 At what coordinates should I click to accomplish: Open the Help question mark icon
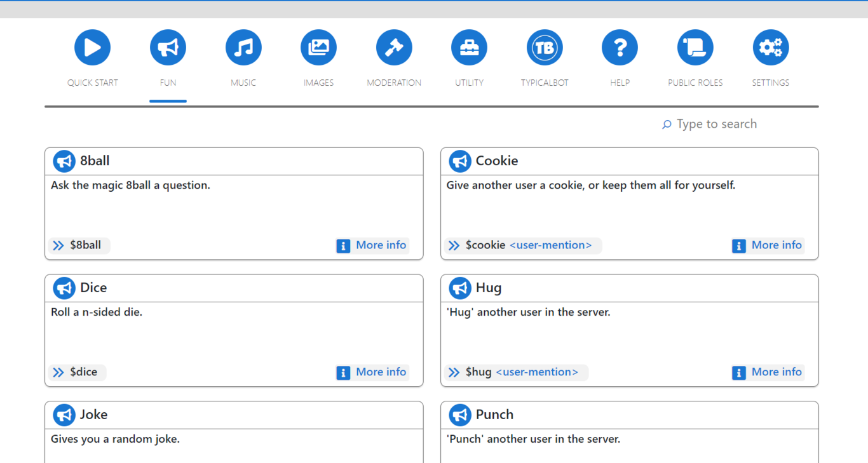[x=620, y=48]
